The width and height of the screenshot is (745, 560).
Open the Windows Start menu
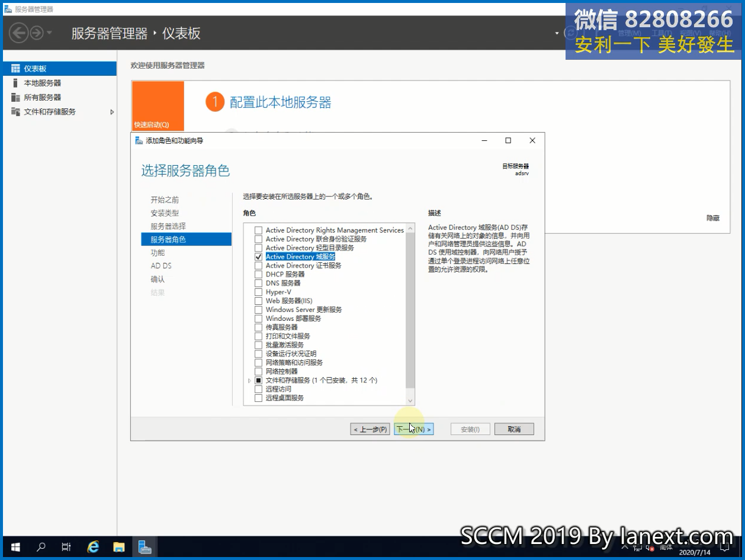(x=15, y=547)
